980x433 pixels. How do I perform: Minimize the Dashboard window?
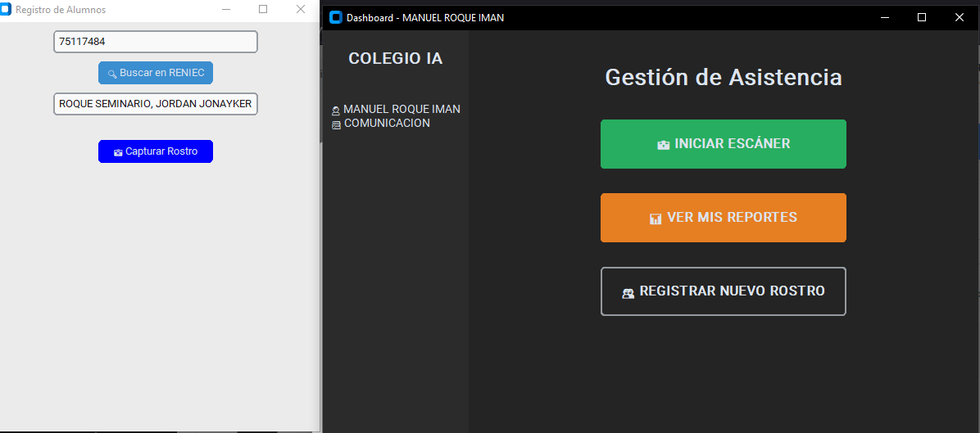click(x=884, y=17)
